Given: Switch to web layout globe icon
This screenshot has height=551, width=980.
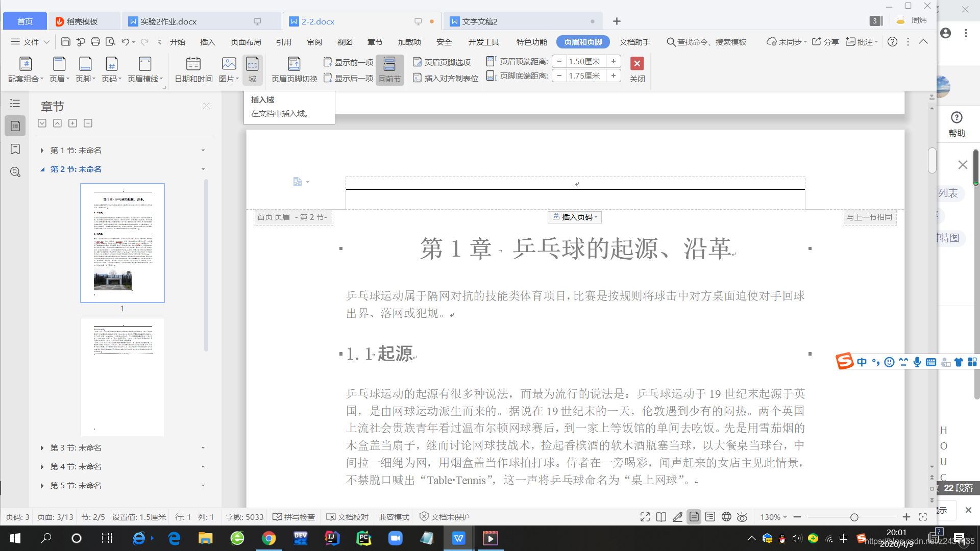Looking at the screenshot, I should click(x=726, y=517).
